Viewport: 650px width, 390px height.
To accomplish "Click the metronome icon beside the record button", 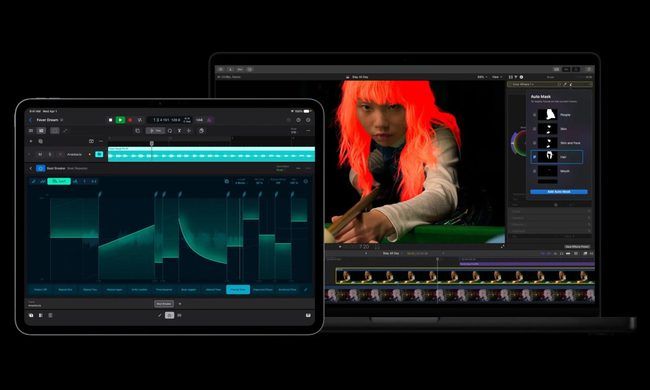I will pyautogui.click(x=140, y=120).
